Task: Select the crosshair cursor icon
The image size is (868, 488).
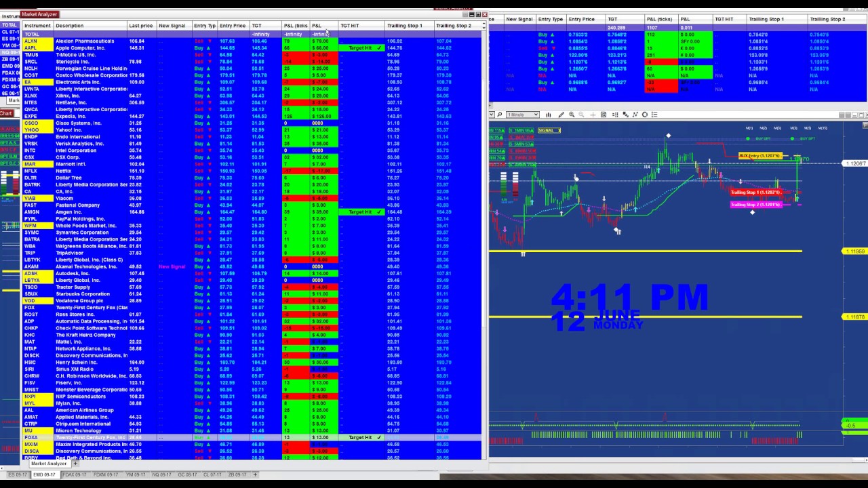Action: pyautogui.click(x=593, y=115)
